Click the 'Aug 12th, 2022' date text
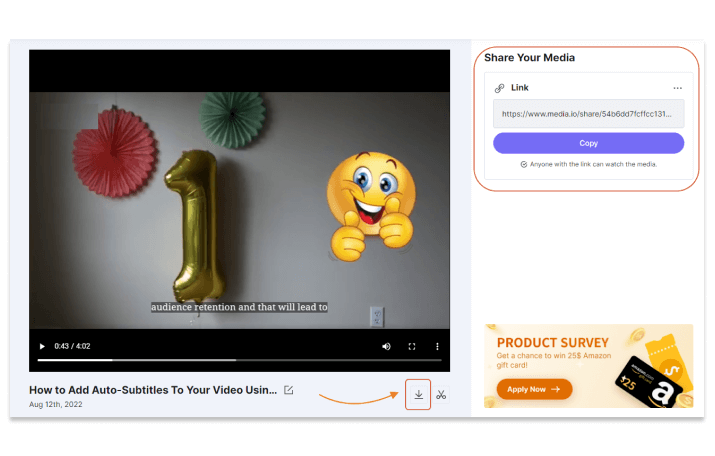The width and height of the screenshot is (715, 456). tap(56, 404)
